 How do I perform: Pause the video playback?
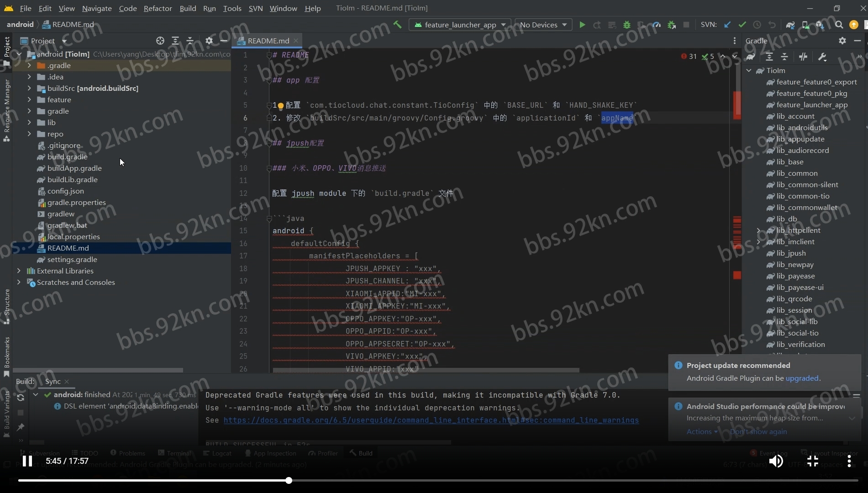pos(27,461)
